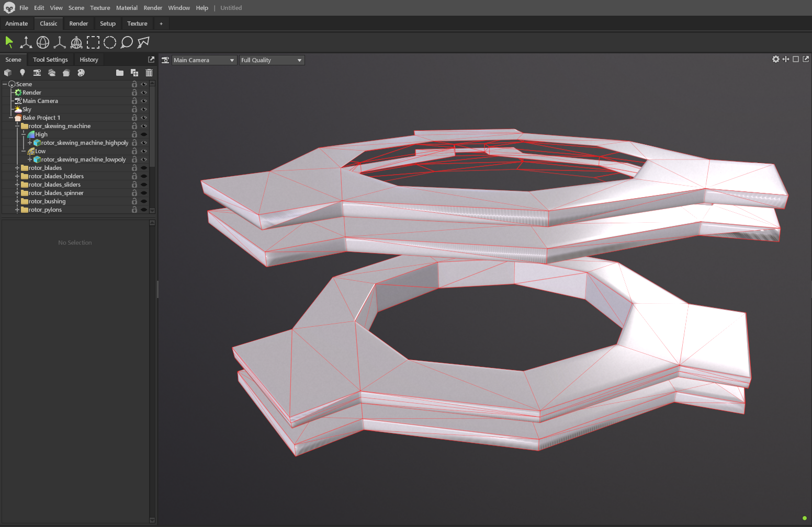The image size is (812, 527).
Task: Click the scene tree scroll-down arrow
Action: [152, 211]
